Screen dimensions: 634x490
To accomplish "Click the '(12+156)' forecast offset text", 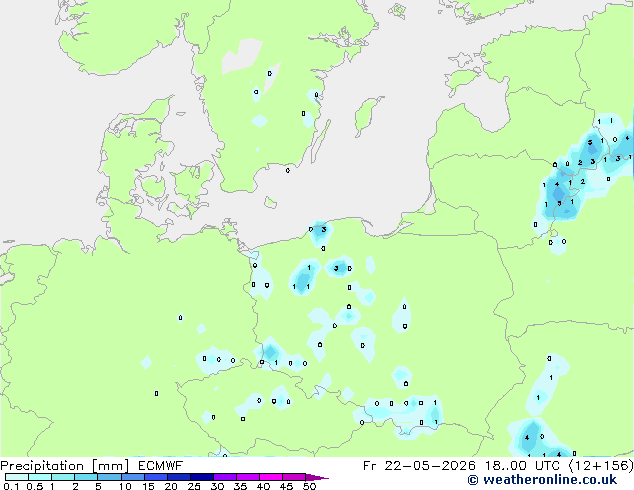I will pyautogui.click(x=601, y=466).
